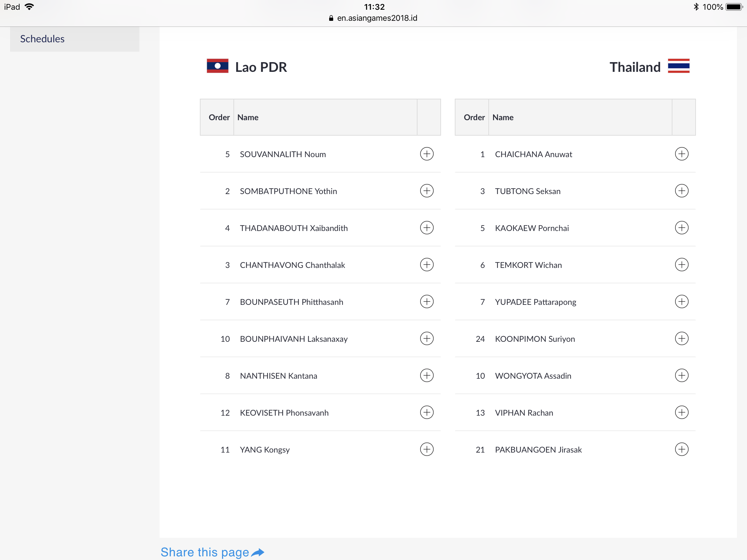Viewport: 747px width, 560px height.
Task: Expand SOUVANNALITH Noum player details
Action: [x=427, y=154]
